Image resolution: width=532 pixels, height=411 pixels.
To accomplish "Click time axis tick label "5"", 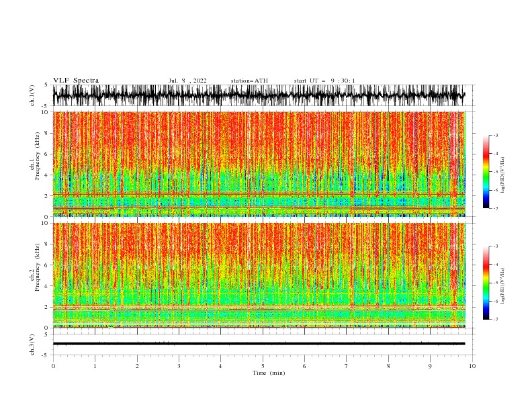I will [263, 366].
